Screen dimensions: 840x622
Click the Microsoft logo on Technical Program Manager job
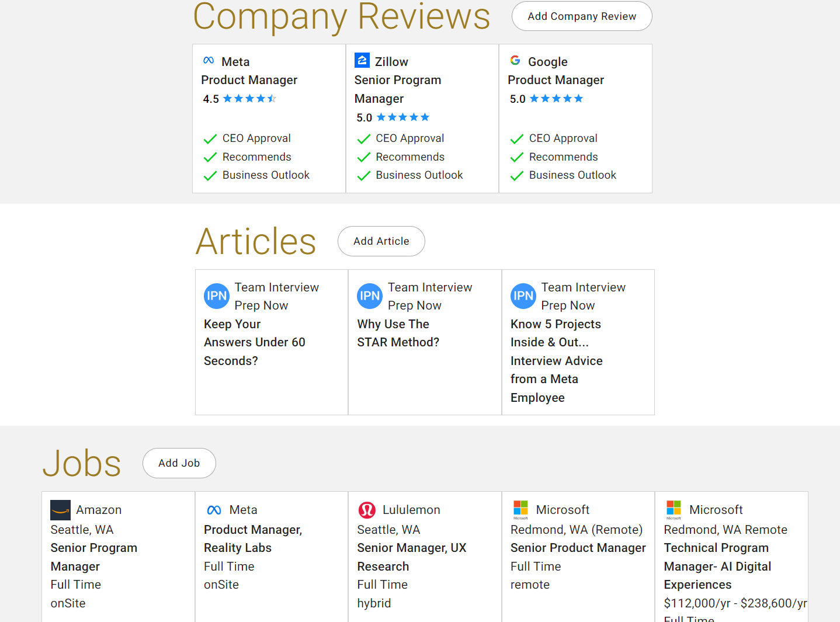pyautogui.click(x=674, y=510)
